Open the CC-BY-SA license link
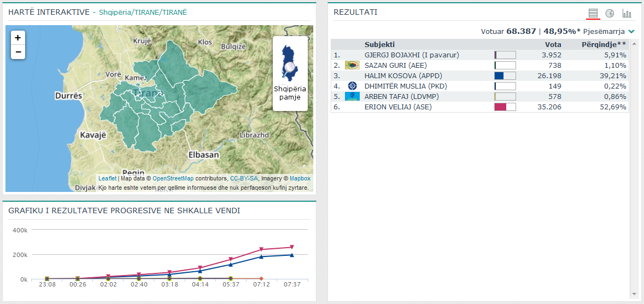The width and height of the screenshot is (644, 304). click(244, 179)
